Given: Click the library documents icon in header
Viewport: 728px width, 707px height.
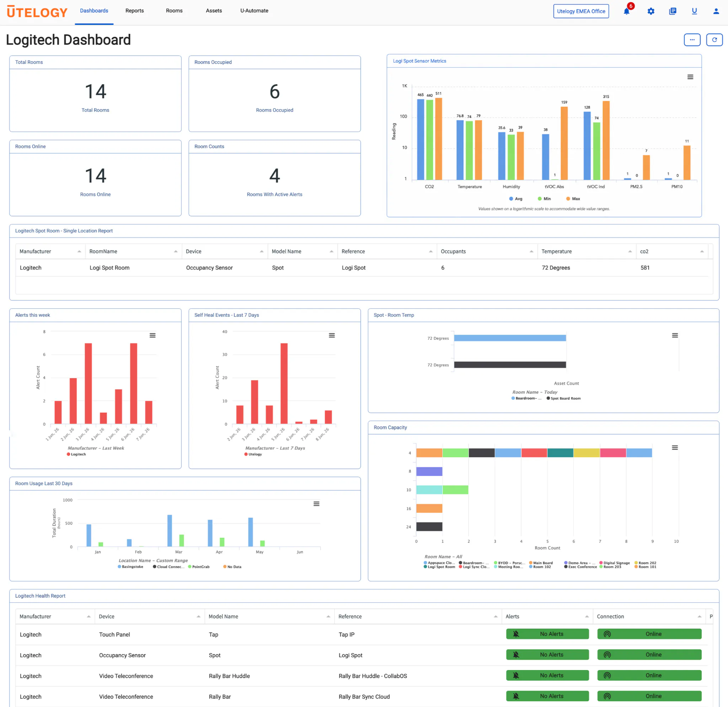Looking at the screenshot, I should pos(672,11).
